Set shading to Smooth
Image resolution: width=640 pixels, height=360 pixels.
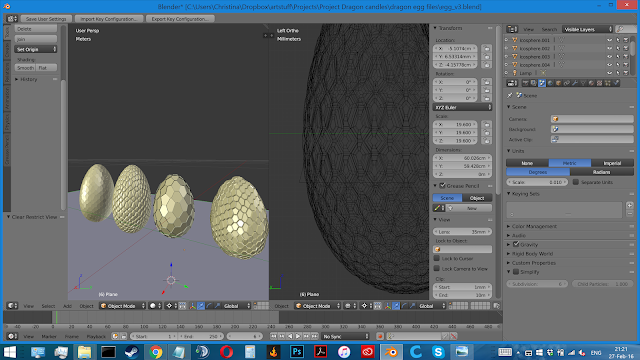click(25, 68)
